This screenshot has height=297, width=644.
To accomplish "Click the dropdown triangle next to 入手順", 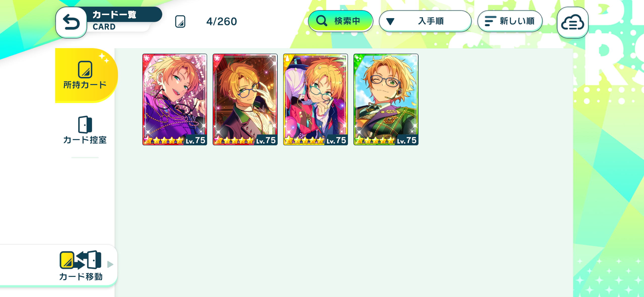I will tap(390, 22).
